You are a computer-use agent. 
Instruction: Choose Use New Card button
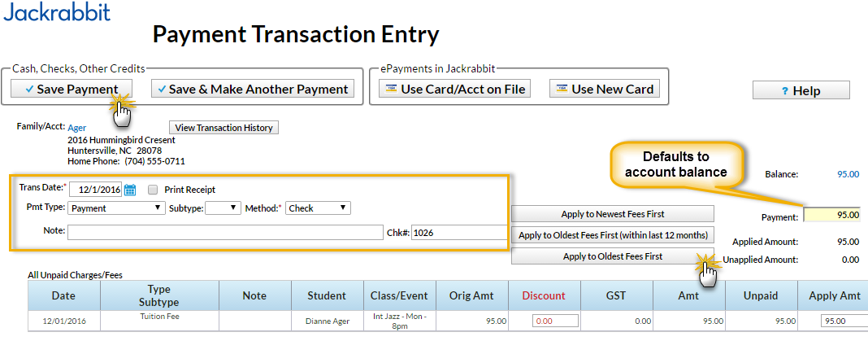pos(605,89)
